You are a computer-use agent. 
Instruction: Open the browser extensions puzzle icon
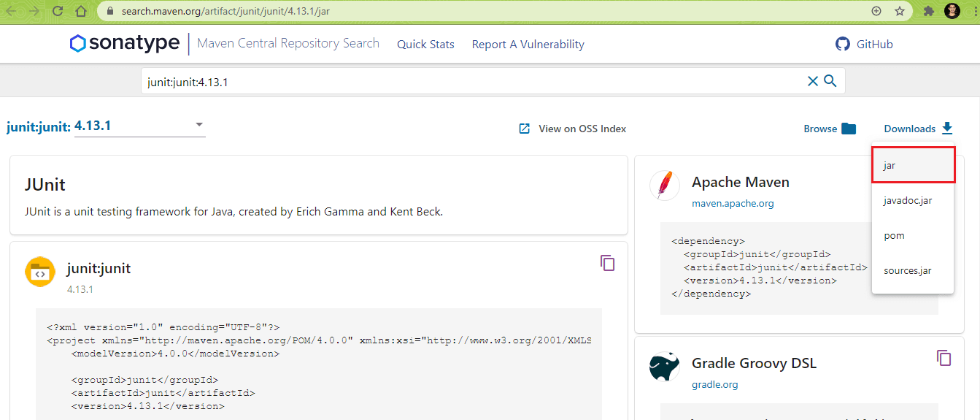point(928,11)
